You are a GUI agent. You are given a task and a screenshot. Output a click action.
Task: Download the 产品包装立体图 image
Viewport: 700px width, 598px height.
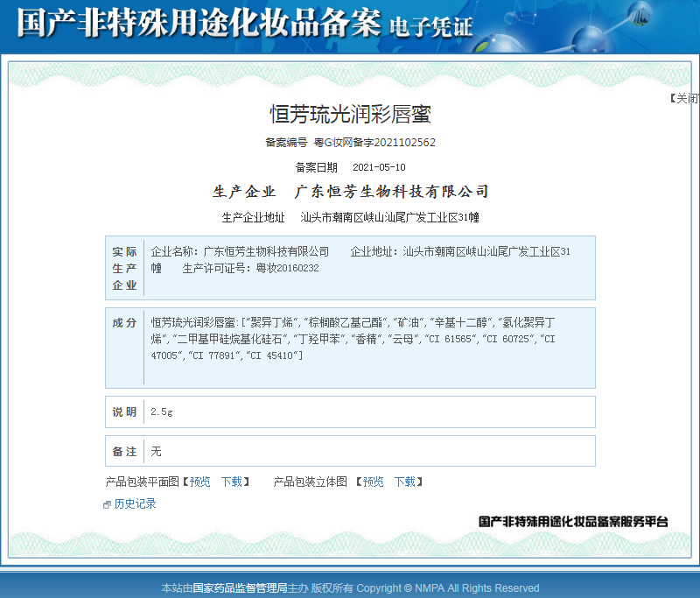pos(405,482)
